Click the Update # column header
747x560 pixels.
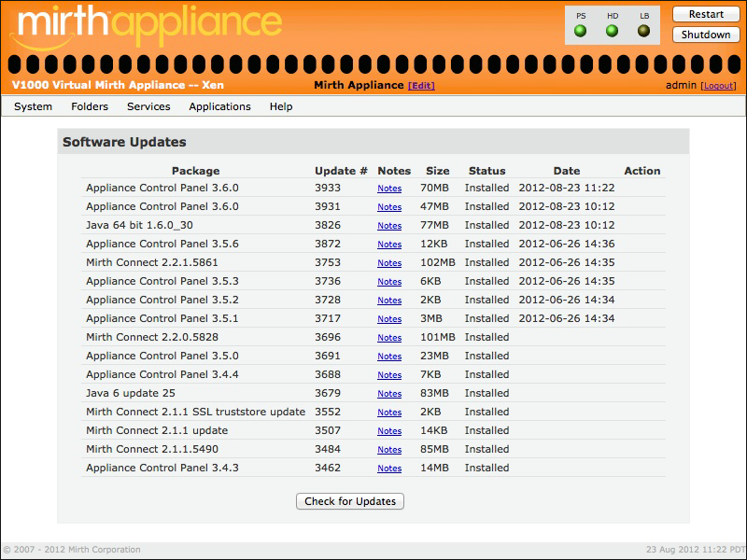341,171
